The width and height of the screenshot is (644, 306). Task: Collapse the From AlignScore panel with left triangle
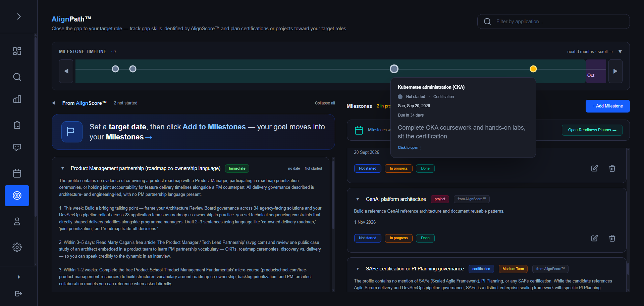coord(54,103)
